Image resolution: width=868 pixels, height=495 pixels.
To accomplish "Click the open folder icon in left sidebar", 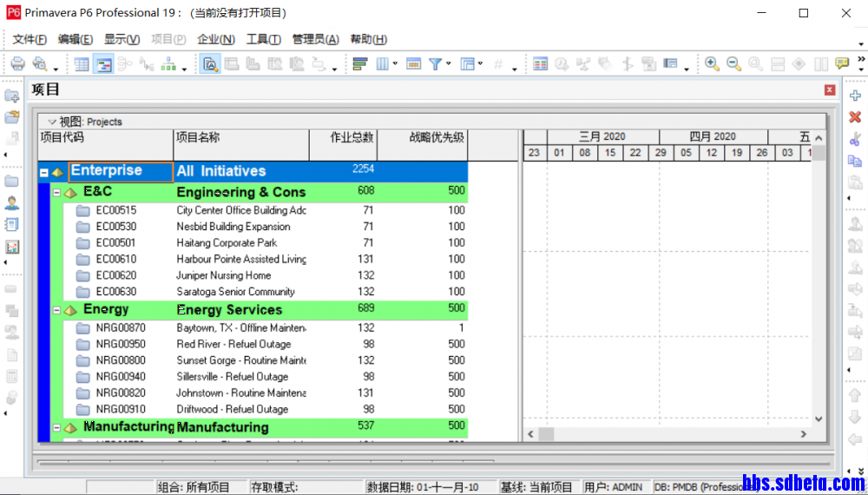I will coord(11,117).
